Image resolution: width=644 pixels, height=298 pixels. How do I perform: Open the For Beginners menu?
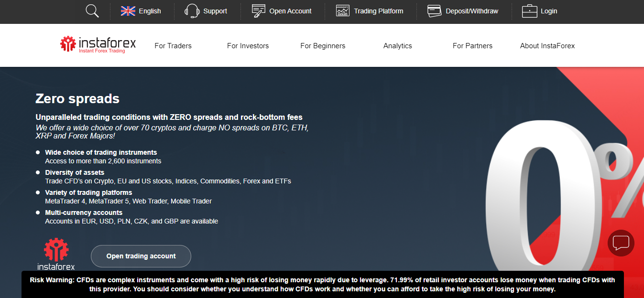point(323,46)
